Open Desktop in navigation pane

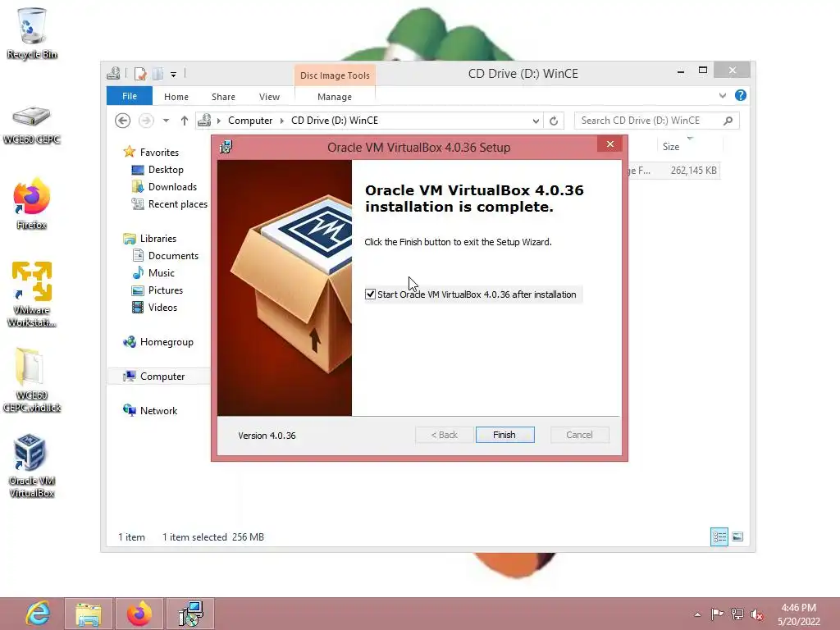tap(166, 169)
